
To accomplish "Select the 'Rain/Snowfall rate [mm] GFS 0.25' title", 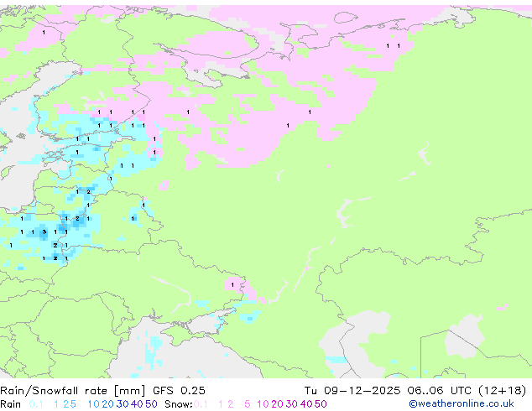I will click(102, 391).
